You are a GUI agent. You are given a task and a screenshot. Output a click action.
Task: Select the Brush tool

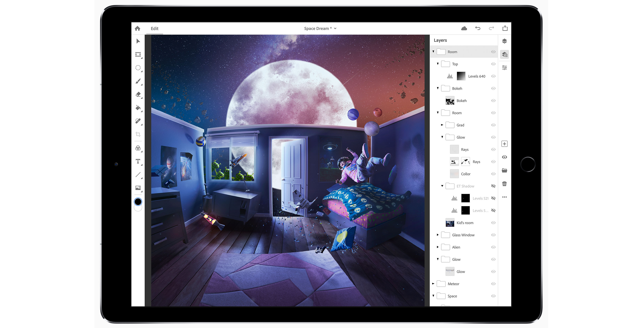tap(138, 81)
